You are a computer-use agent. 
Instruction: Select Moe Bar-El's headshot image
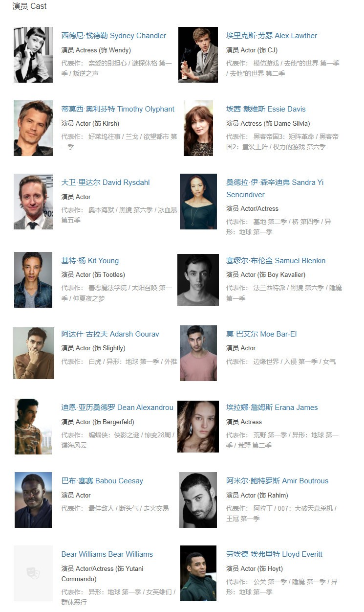tap(198, 353)
